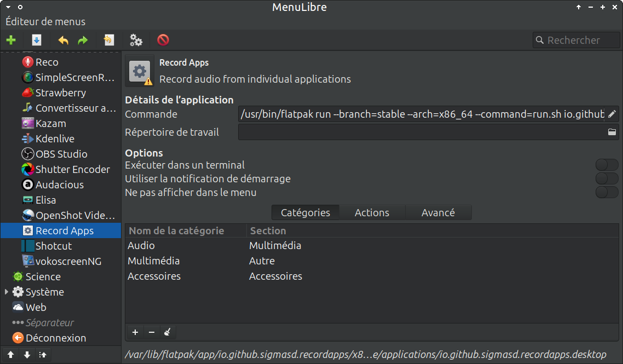Select SimpleScreenRecorder in the list
The height and width of the screenshot is (364, 623).
pyautogui.click(x=61, y=78)
